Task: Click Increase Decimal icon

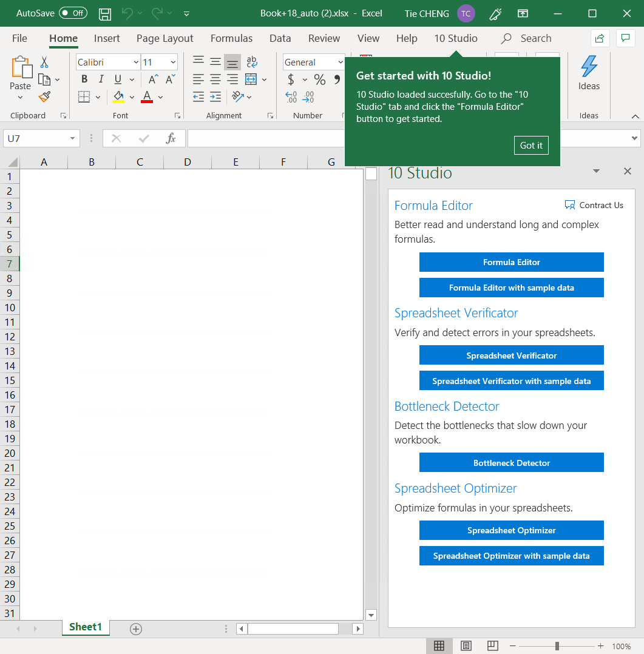Action: point(291,97)
